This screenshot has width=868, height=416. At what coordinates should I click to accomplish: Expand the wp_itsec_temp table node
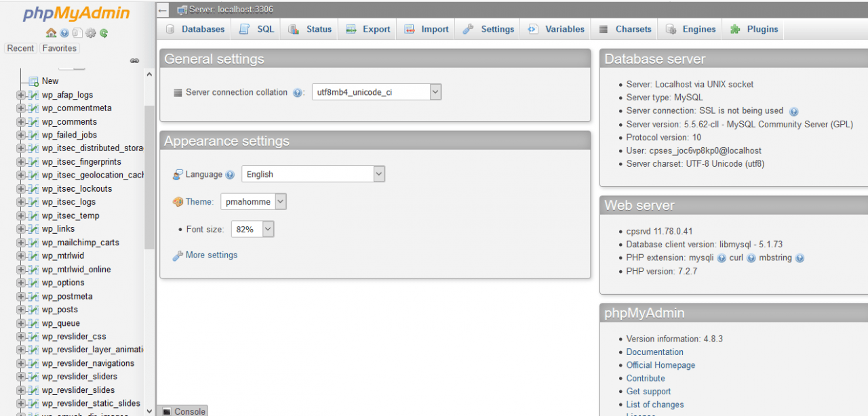pos(20,215)
